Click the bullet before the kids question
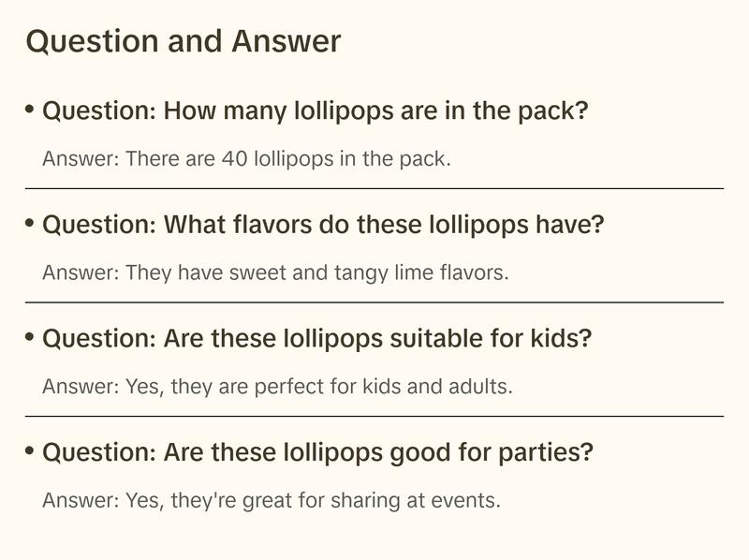Image resolution: width=749 pixels, height=560 pixels. tap(30, 338)
